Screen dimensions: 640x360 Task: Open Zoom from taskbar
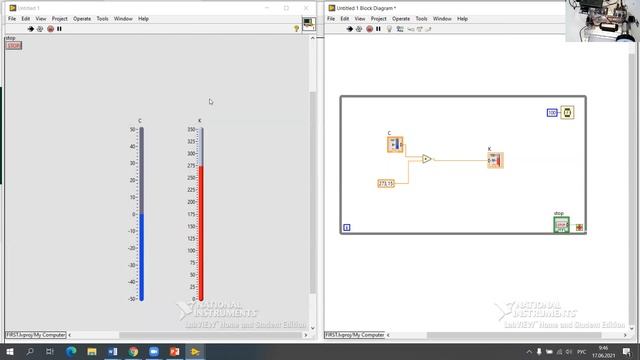(x=154, y=351)
